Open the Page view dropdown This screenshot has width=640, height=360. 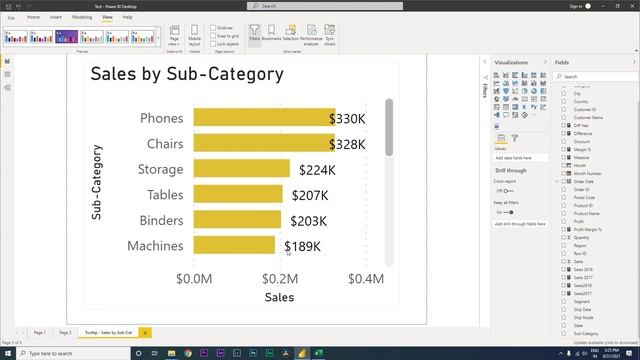(174, 35)
